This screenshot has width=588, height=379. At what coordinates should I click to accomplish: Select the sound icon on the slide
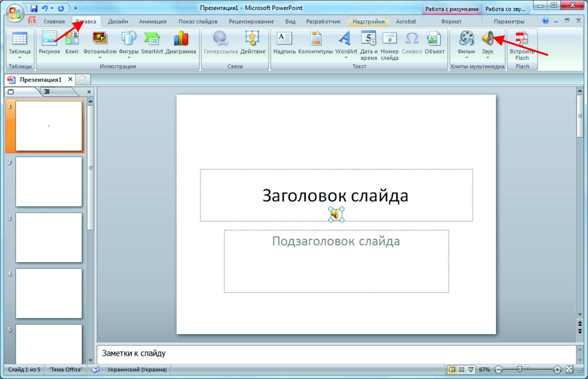point(336,214)
